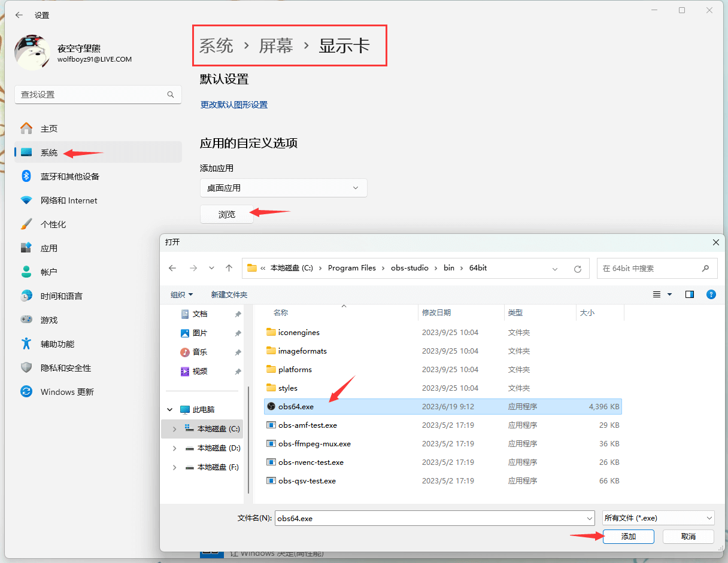The width and height of the screenshot is (728, 563).
Task: Click the magnifier icon in Settings search
Action: click(x=171, y=95)
